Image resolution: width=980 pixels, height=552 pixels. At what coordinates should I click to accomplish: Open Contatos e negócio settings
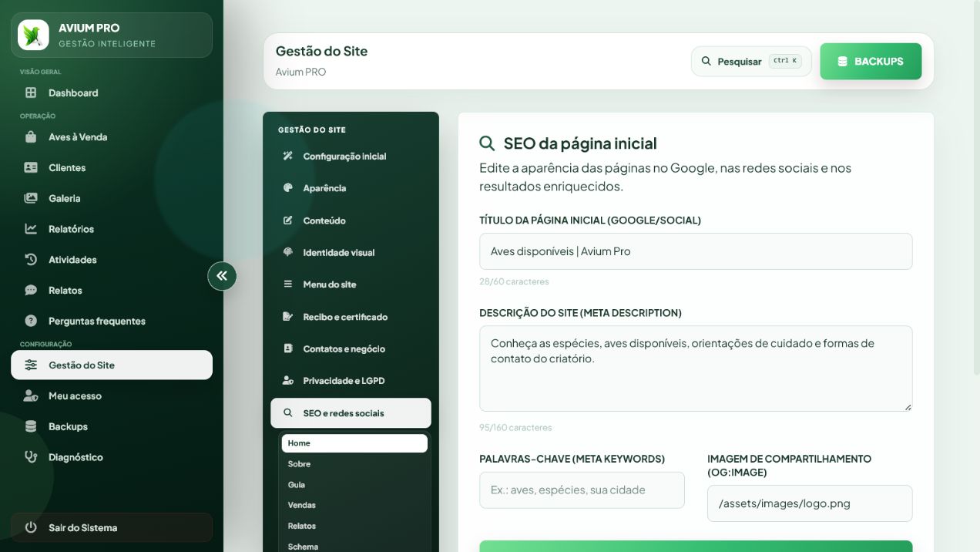pyautogui.click(x=351, y=348)
